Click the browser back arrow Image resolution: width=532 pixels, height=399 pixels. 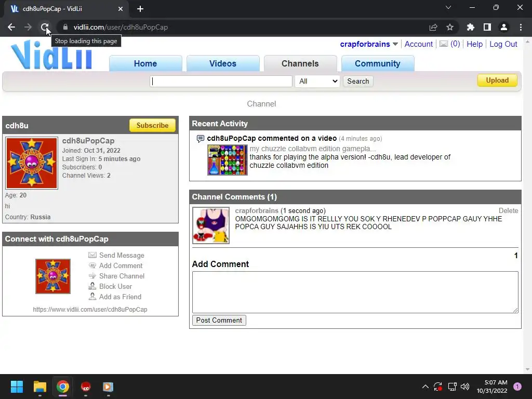pyautogui.click(x=11, y=27)
